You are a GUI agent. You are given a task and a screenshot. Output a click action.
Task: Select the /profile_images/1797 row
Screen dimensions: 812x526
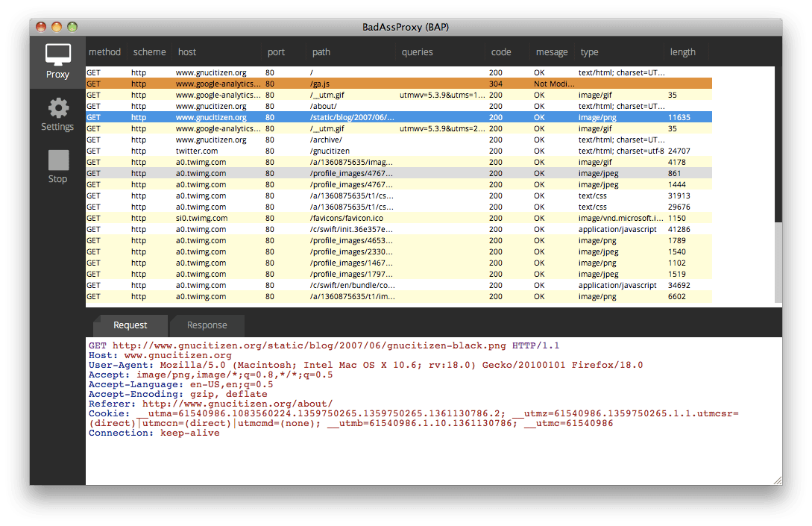[399, 274]
